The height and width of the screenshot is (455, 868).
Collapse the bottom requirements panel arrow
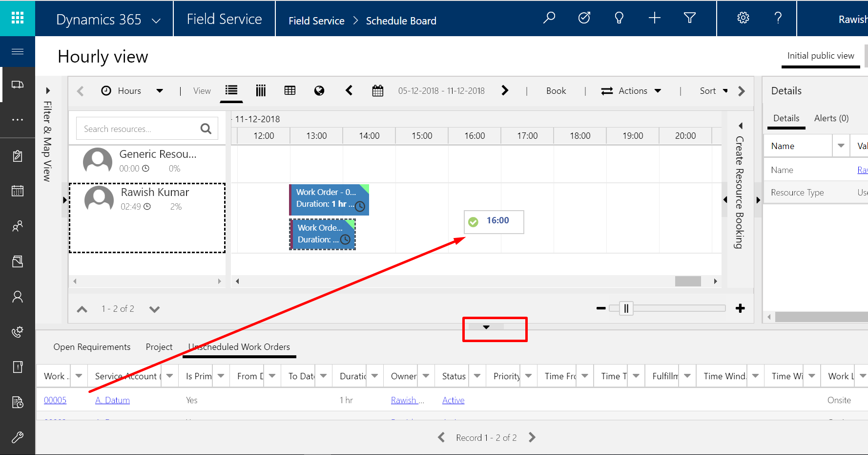pos(486,327)
